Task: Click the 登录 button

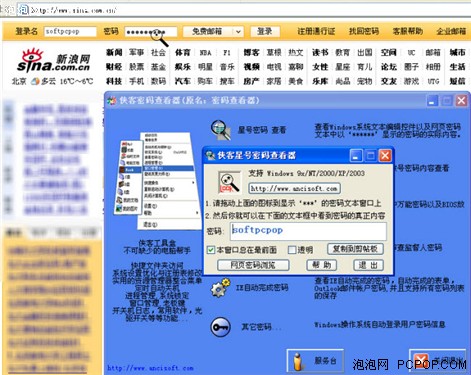Action: point(265,31)
